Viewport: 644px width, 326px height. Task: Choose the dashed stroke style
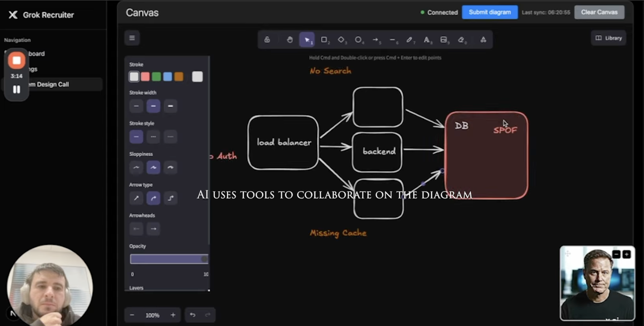point(153,137)
